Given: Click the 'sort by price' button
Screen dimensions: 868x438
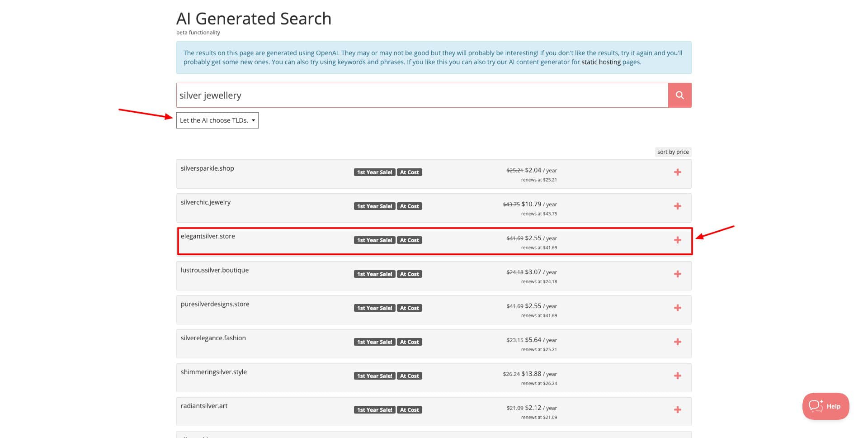Looking at the screenshot, I should point(673,152).
